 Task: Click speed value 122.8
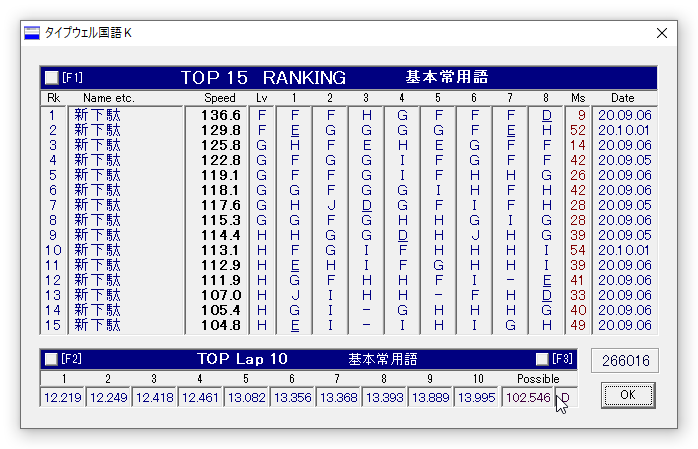(220, 160)
